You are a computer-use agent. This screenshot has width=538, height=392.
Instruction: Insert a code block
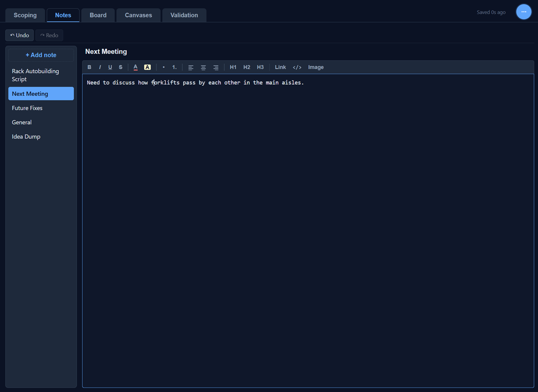tap(297, 67)
